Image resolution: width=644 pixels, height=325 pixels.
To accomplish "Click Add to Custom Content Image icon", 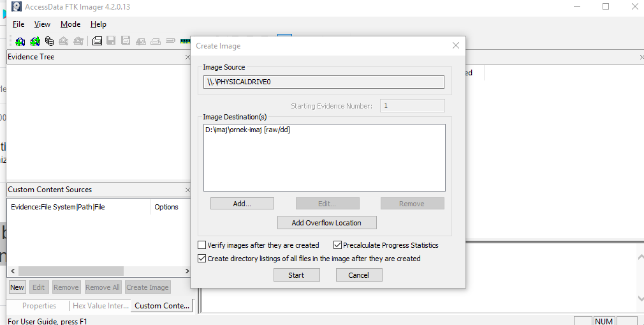I will [x=140, y=41].
